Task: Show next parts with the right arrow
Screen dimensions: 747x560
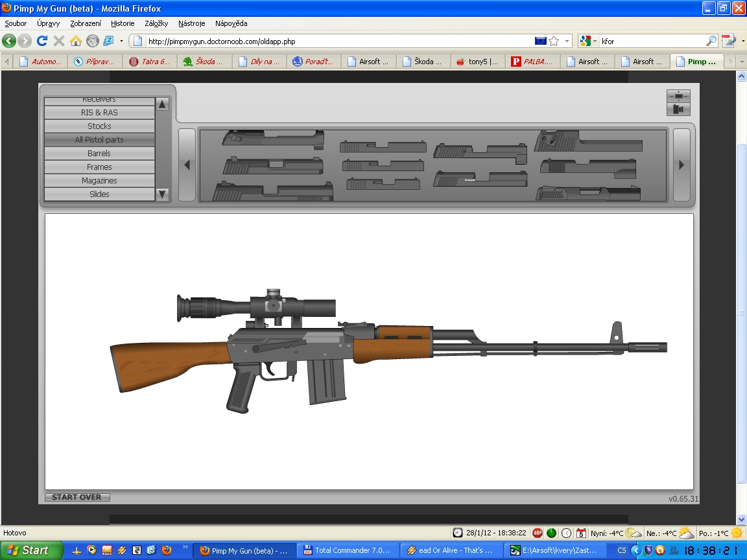Action: point(681,165)
